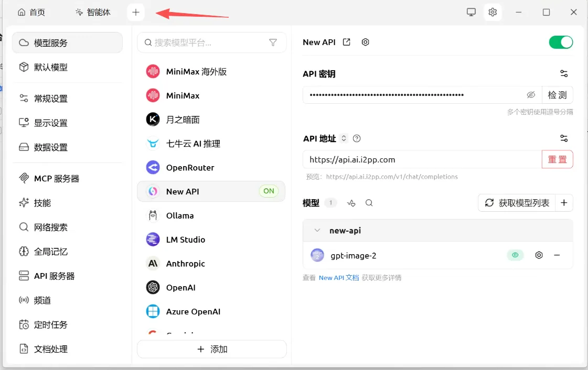Open MCP 服务器 section
The image size is (588, 370).
(68, 179)
